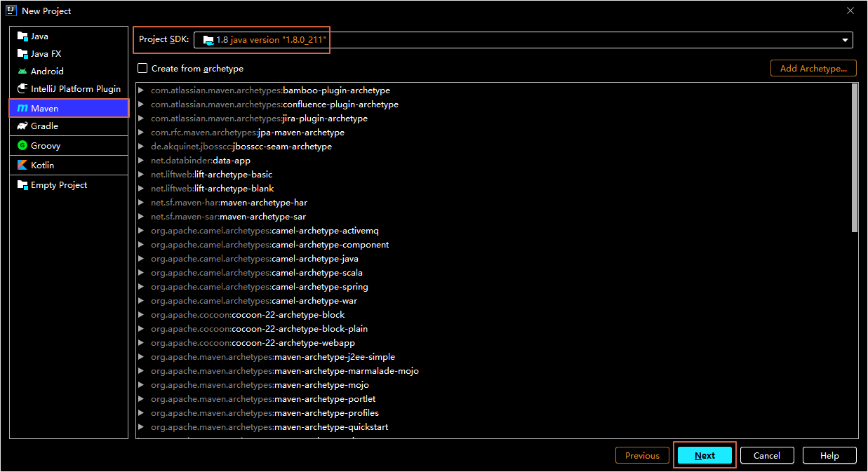Select the Groovy green icon
Image resolution: width=868 pixels, height=472 pixels.
22,146
